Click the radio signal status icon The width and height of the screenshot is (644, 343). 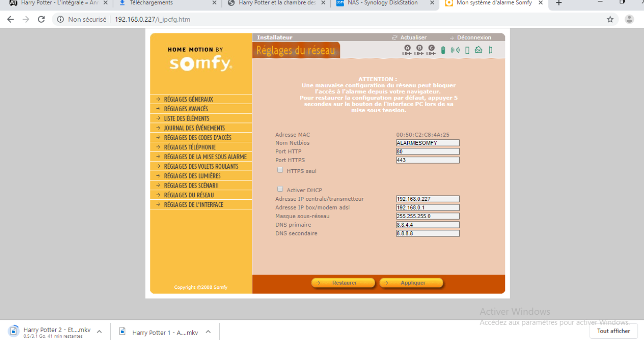(455, 50)
